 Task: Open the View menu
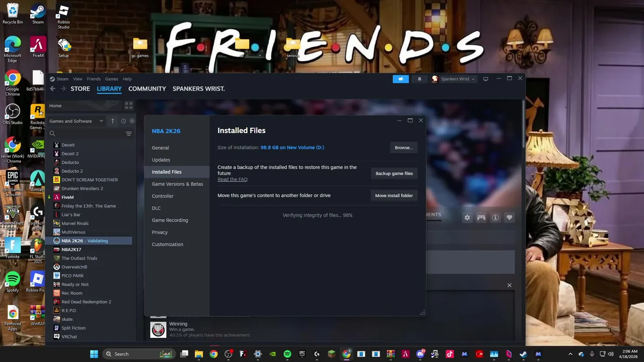click(77, 79)
